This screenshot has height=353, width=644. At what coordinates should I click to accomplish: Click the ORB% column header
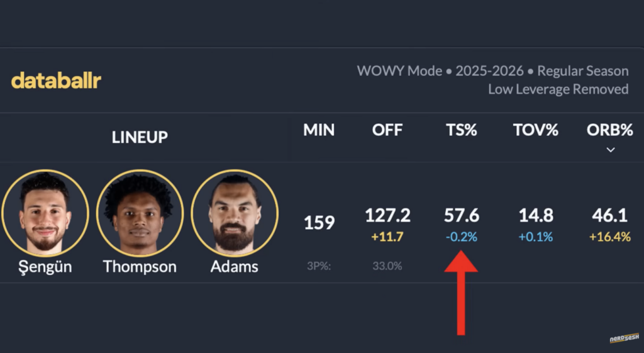[609, 130]
